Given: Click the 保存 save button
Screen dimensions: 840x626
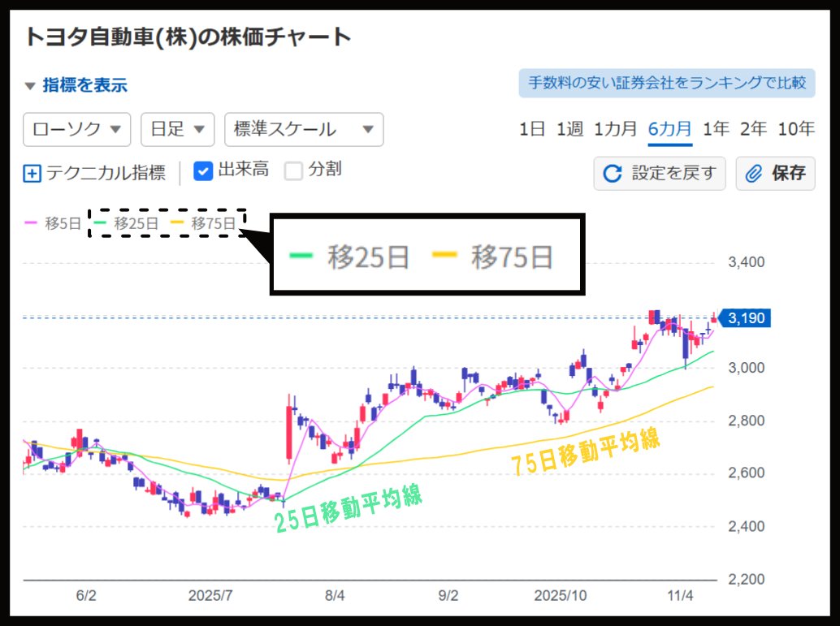Looking at the screenshot, I should pyautogui.click(x=775, y=173).
